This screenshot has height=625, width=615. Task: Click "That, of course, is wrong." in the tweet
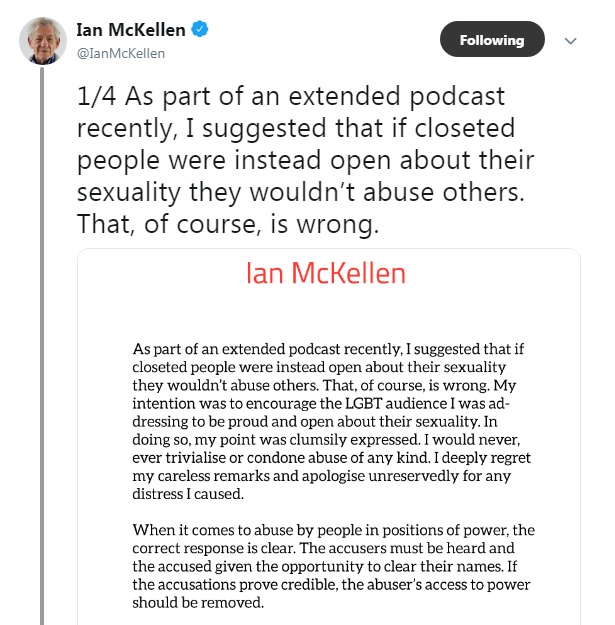click(x=228, y=227)
